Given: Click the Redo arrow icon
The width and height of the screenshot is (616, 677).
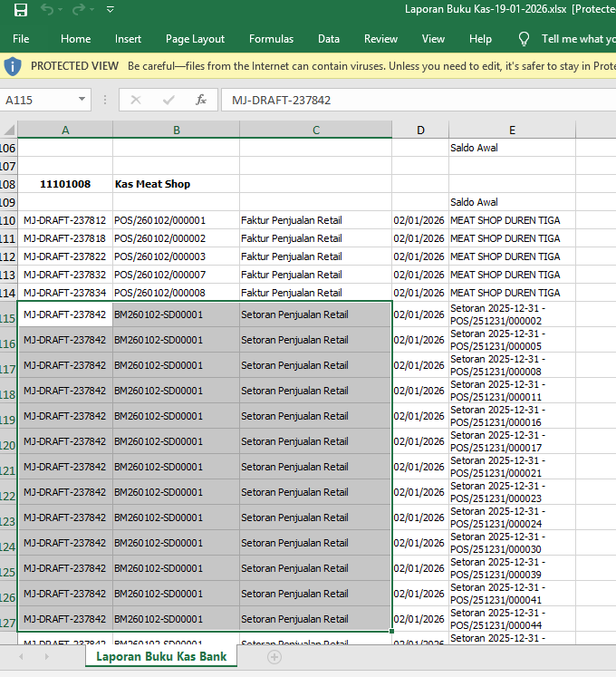Looking at the screenshot, I should point(78,10).
